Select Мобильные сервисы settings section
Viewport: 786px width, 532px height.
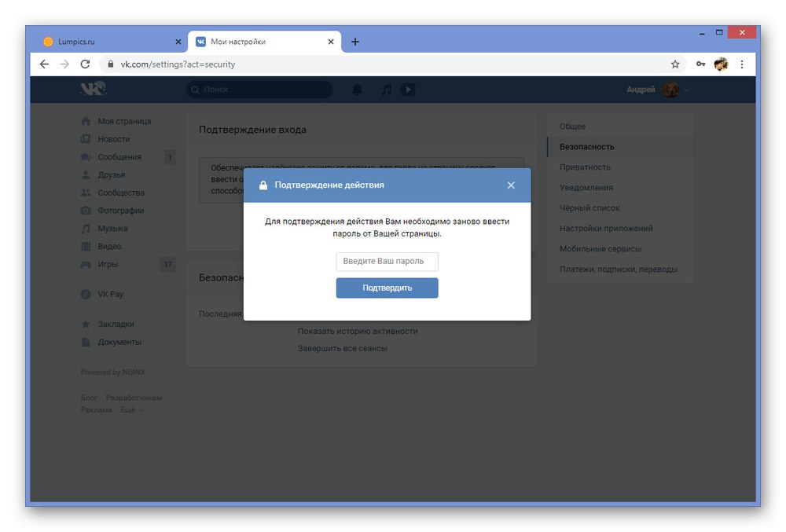[621, 249]
